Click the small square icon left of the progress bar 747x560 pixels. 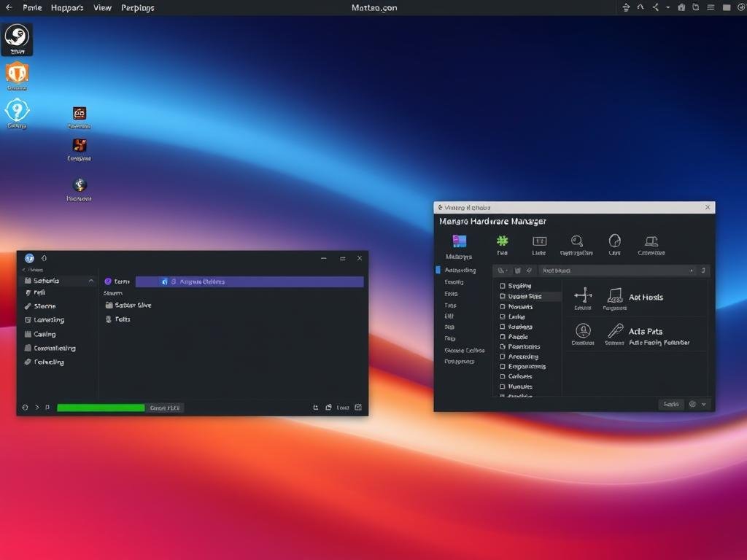[47, 408]
